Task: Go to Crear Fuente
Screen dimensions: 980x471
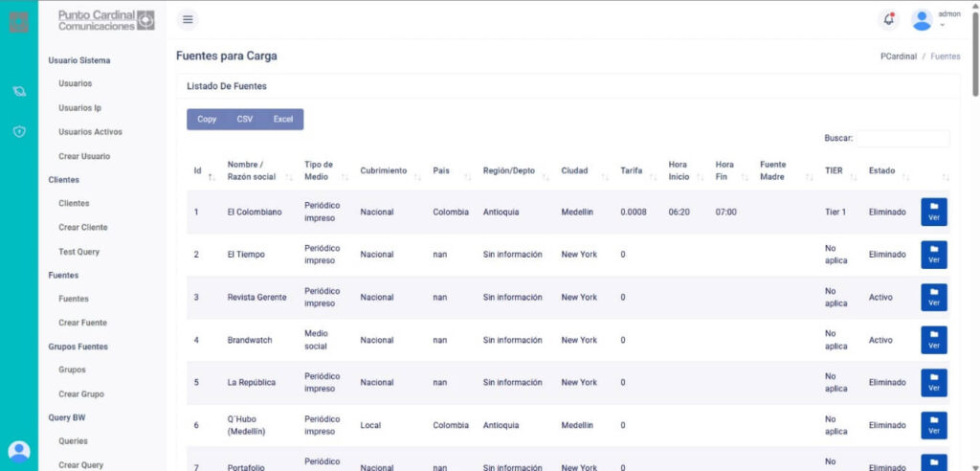Action: (82, 323)
